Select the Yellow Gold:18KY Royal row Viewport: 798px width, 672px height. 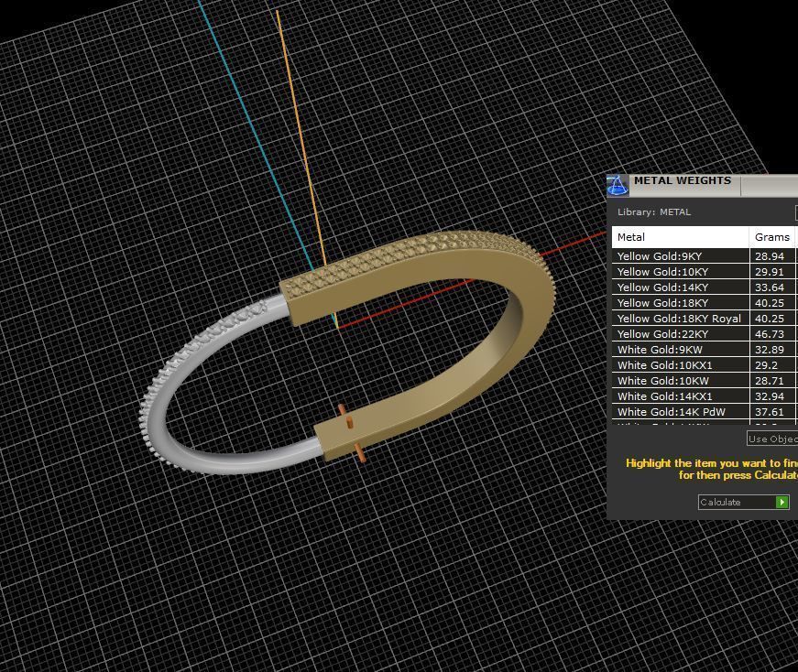tap(705, 319)
